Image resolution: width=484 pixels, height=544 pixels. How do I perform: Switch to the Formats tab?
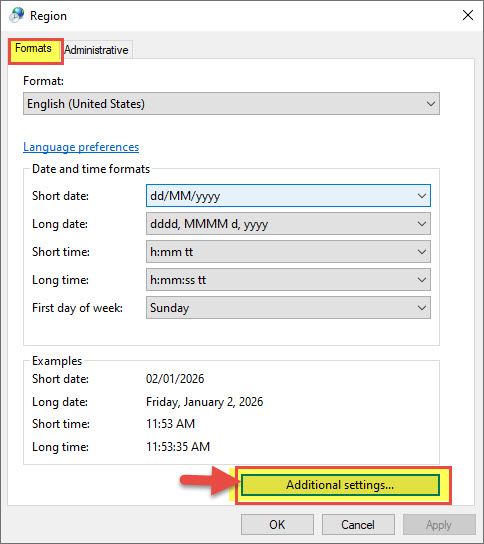coord(33,49)
